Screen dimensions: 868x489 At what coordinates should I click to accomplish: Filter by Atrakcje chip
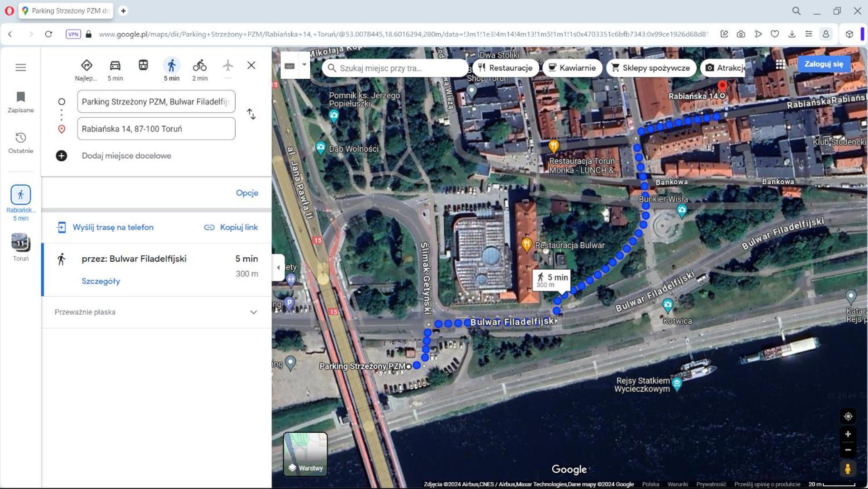(723, 68)
